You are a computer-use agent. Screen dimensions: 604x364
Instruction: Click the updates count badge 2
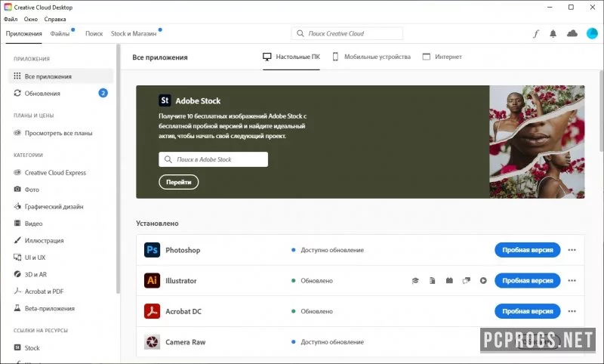coord(103,93)
